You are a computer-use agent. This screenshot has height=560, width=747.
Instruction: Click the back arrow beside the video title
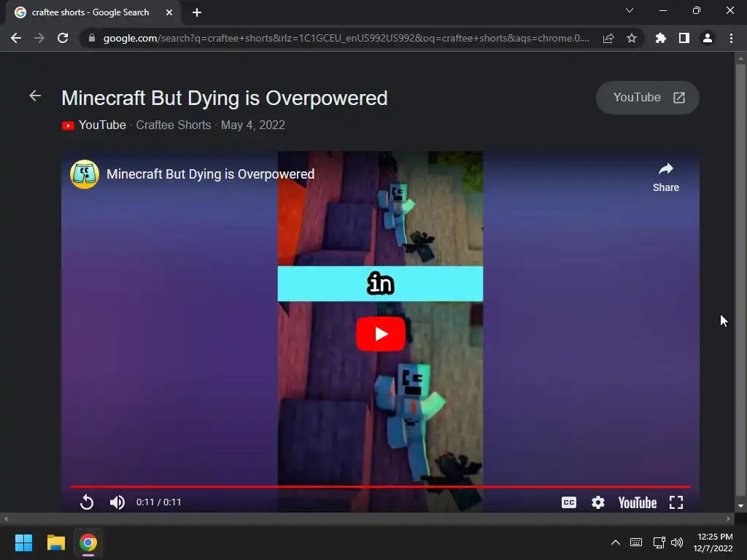[35, 96]
